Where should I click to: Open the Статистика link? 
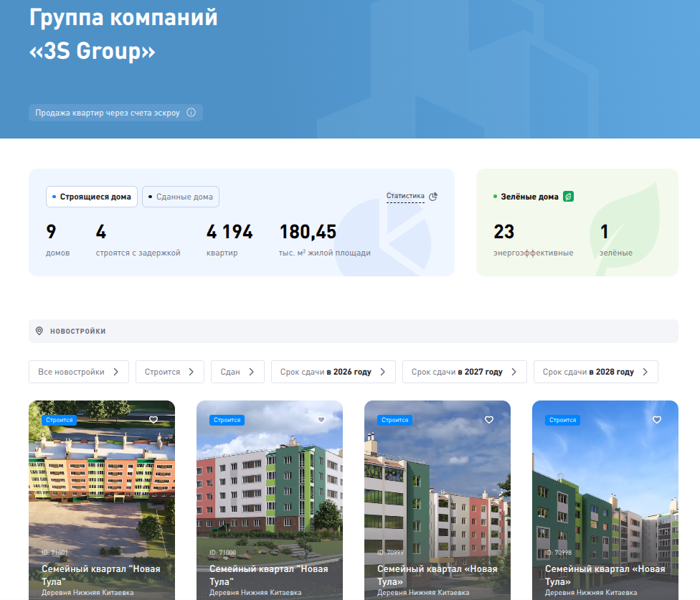pyautogui.click(x=405, y=196)
